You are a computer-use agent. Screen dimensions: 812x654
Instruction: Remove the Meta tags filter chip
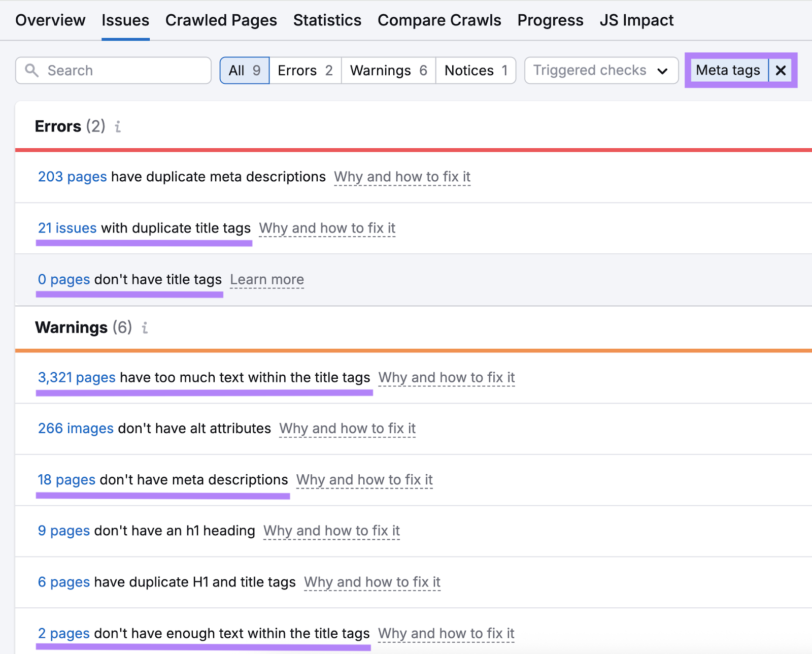click(780, 71)
